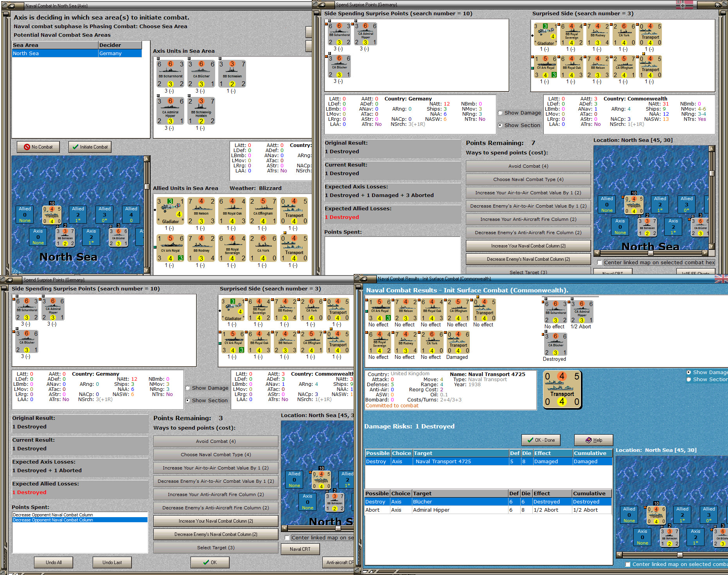
Task: Select Destroy Axis Blücher result row
Action: click(x=488, y=502)
